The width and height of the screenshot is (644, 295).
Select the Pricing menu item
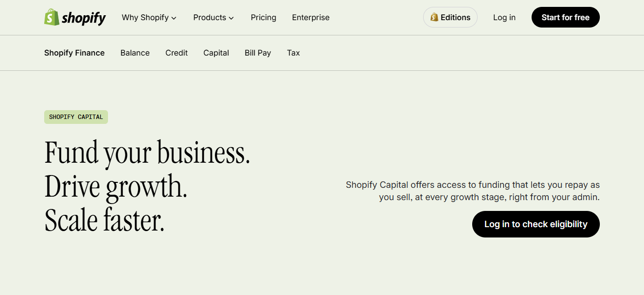coord(263,17)
